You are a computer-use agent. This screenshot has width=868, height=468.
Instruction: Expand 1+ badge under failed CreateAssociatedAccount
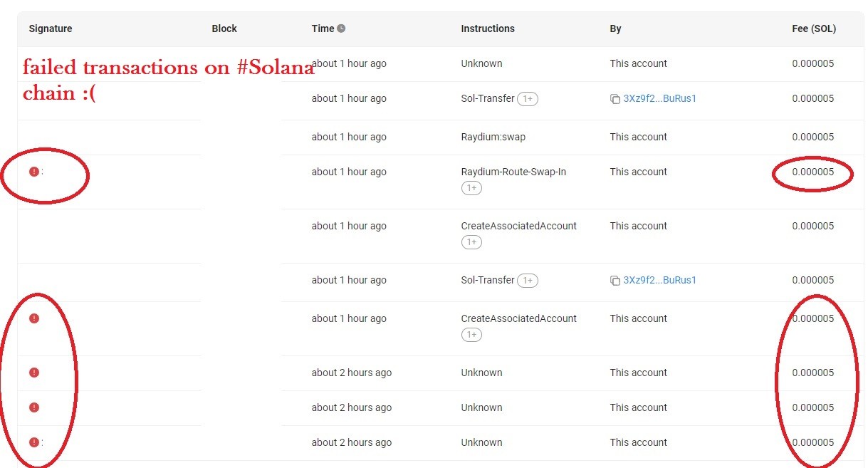click(471, 335)
